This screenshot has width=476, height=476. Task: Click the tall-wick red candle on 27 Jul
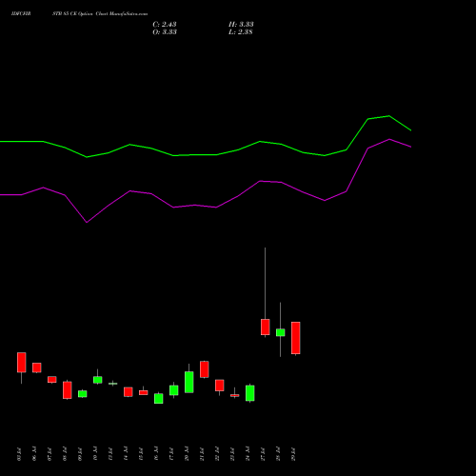pyautogui.click(x=266, y=327)
